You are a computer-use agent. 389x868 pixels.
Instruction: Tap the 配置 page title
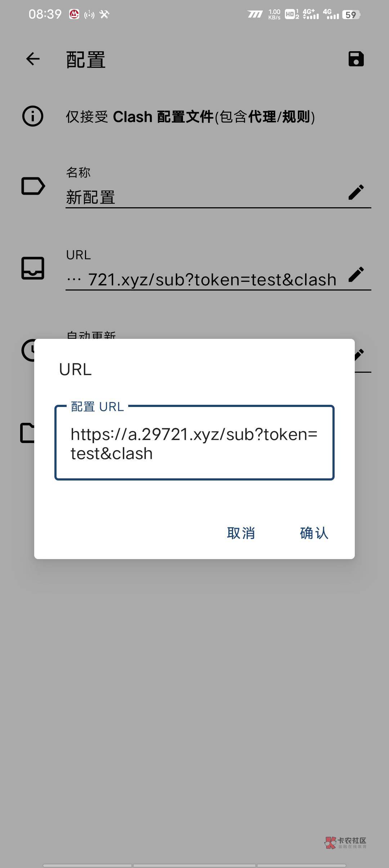click(86, 59)
